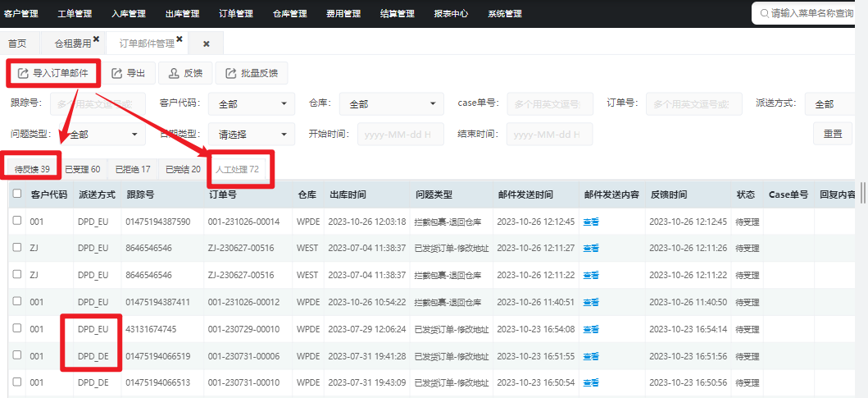Open the 客户管理 menu
Image resolution: width=868 pixels, height=398 pixels.
coord(21,14)
